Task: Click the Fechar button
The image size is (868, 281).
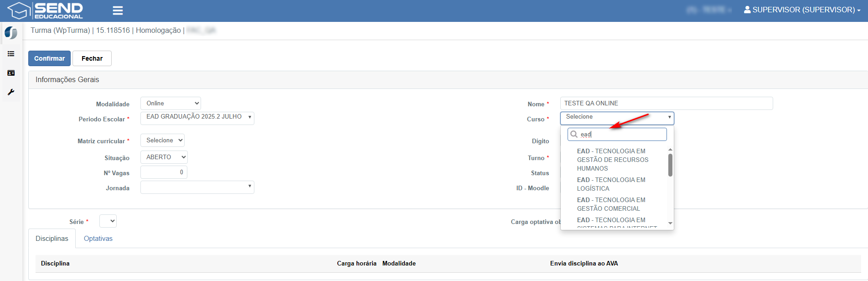Action: point(92,58)
